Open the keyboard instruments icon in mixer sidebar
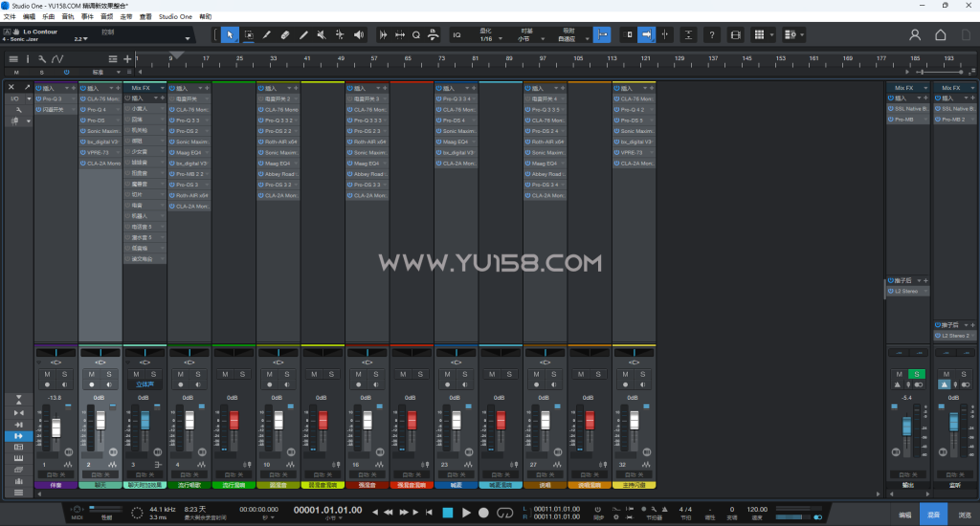The height and width of the screenshot is (526, 980). click(18, 458)
